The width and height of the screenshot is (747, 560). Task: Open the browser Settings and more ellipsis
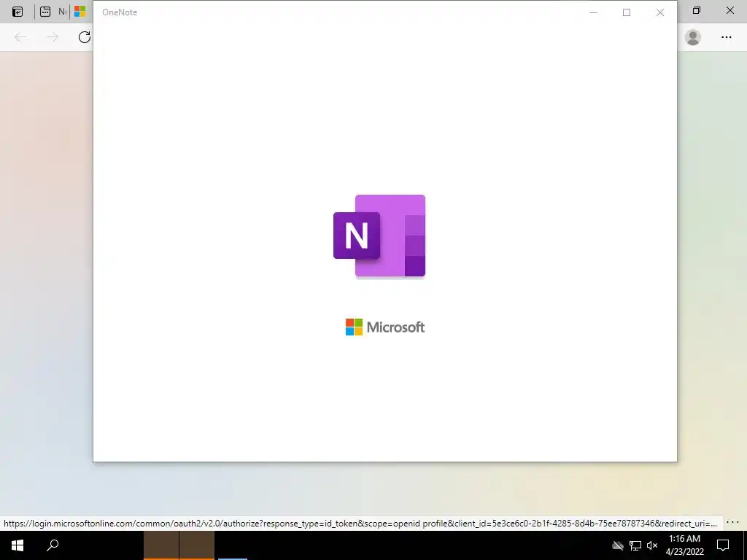(726, 37)
